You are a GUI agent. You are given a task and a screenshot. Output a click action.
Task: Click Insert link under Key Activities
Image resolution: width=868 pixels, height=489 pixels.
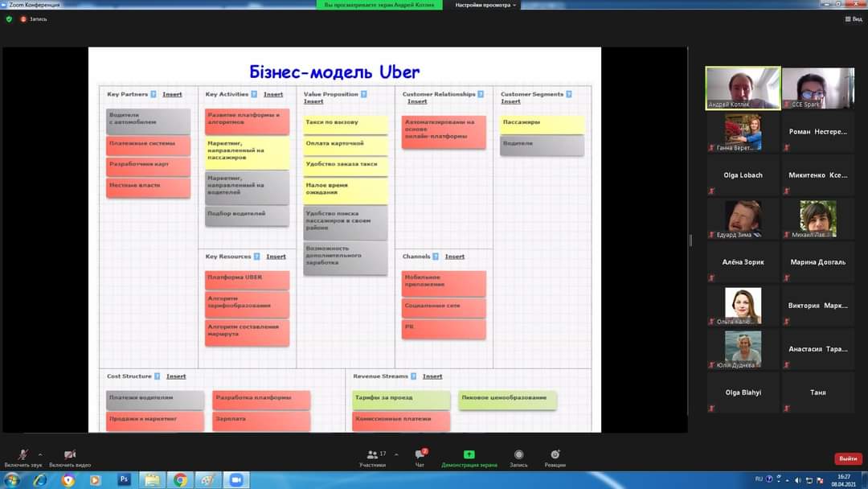point(273,94)
